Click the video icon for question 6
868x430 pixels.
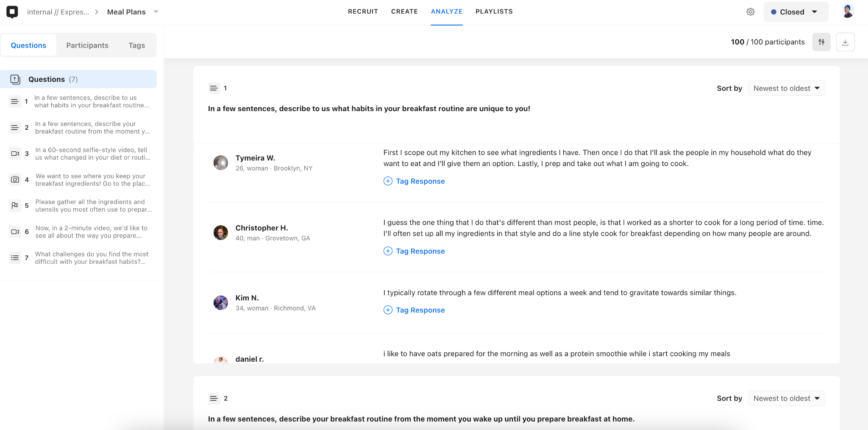[15, 232]
